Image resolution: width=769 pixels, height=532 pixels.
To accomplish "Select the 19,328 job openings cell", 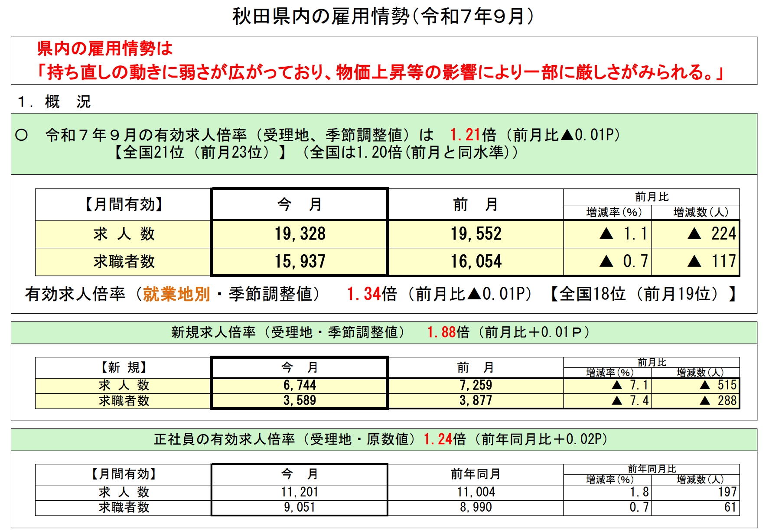I will pyautogui.click(x=300, y=234).
